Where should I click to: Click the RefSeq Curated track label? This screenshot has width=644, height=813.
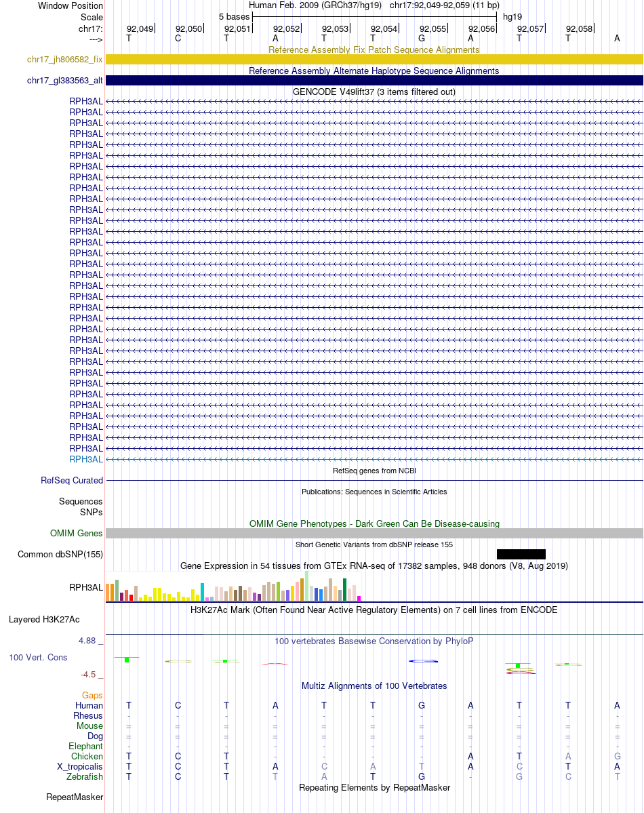[x=72, y=481]
